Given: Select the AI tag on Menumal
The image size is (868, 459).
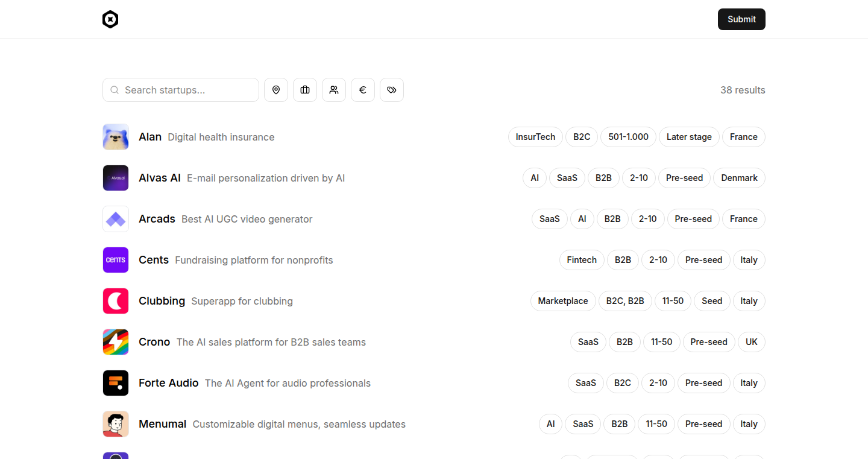Looking at the screenshot, I should (x=550, y=424).
